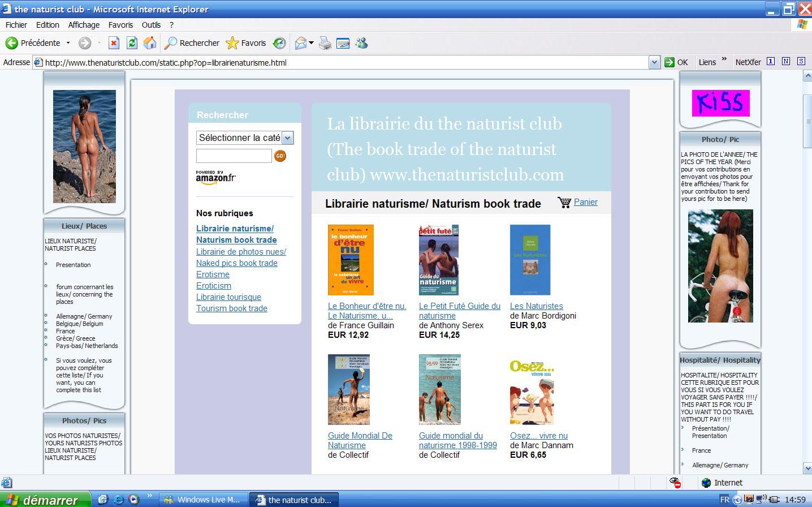
Task: Open the Rechercher search pane
Action: click(x=192, y=43)
